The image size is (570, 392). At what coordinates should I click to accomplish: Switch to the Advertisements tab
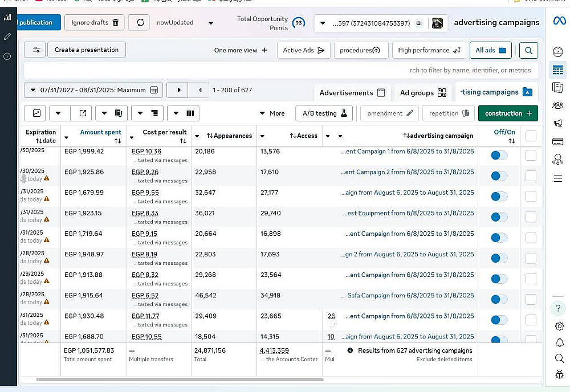pos(352,93)
